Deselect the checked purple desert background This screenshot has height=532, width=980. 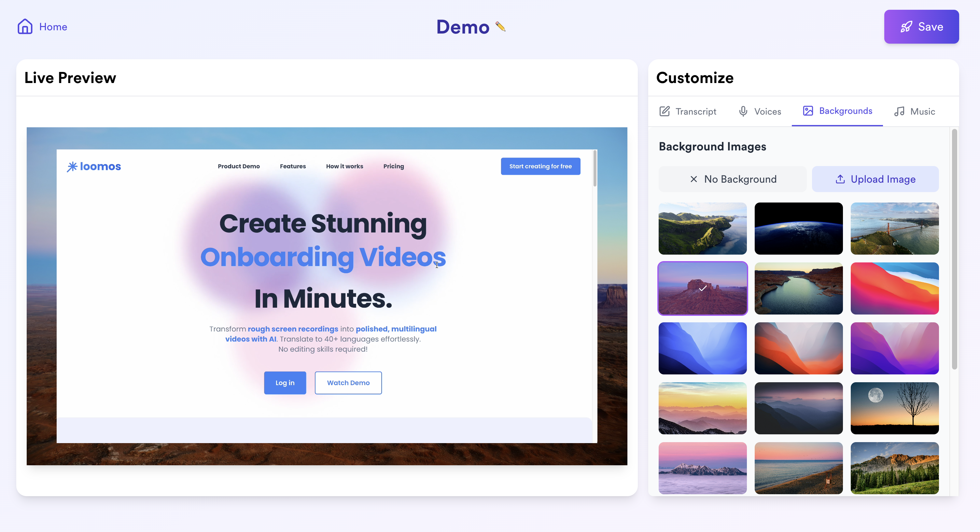[x=702, y=288]
